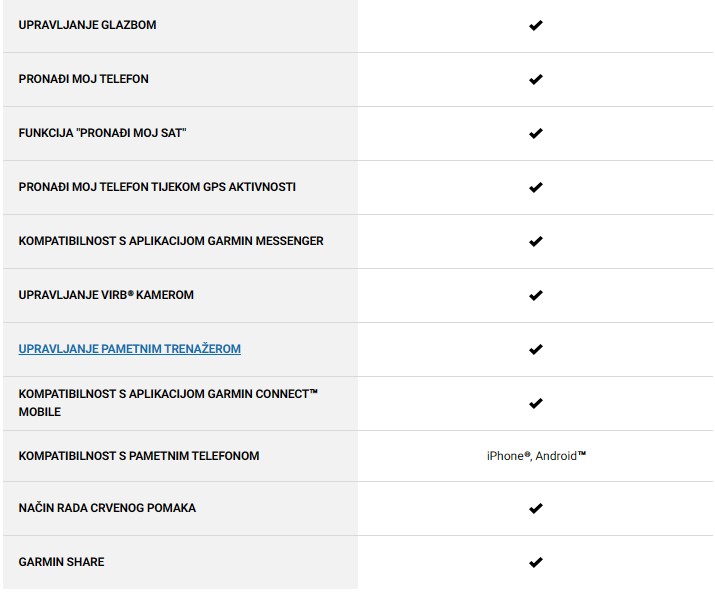Click the checkmark for Pronađi moj telefon
Screen dimensions: 715x594
pyautogui.click(x=535, y=79)
